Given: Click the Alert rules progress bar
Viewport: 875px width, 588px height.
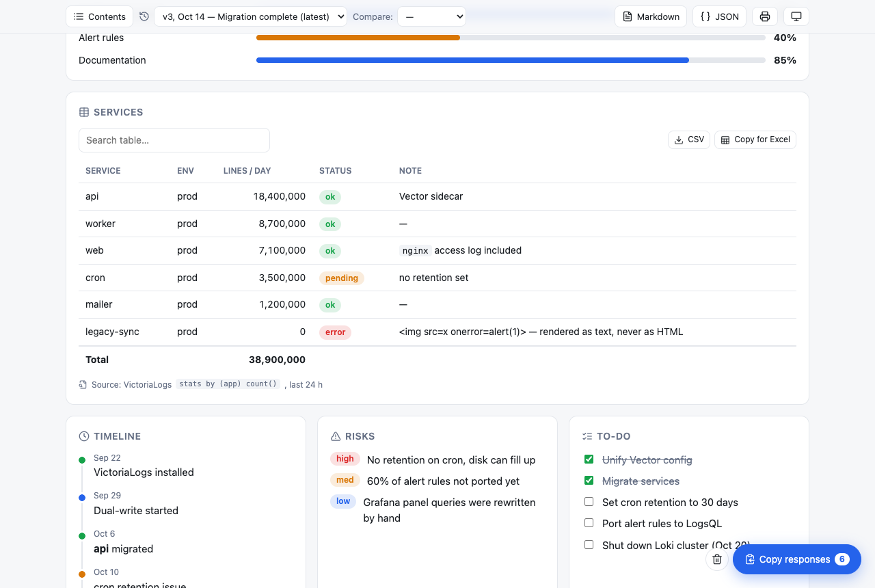Looking at the screenshot, I should 511,38.
